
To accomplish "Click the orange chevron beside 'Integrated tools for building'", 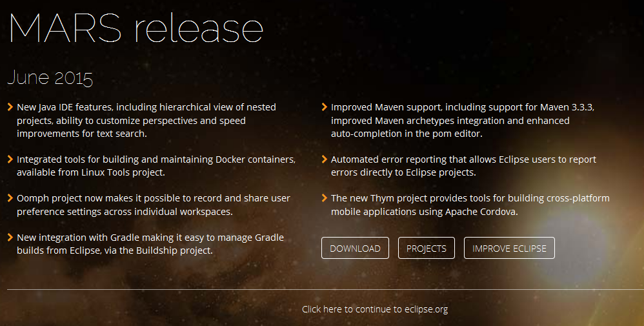I will click(10, 159).
